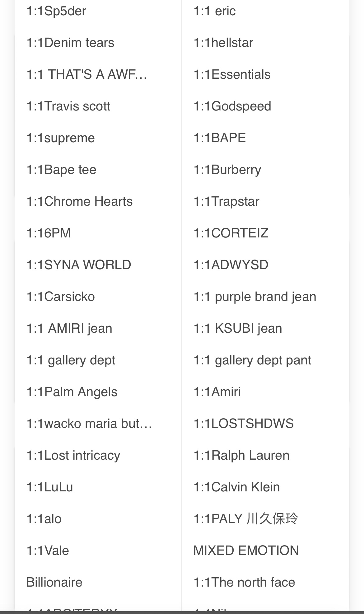Open the 1:1hellstar category link

(x=223, y=43)
